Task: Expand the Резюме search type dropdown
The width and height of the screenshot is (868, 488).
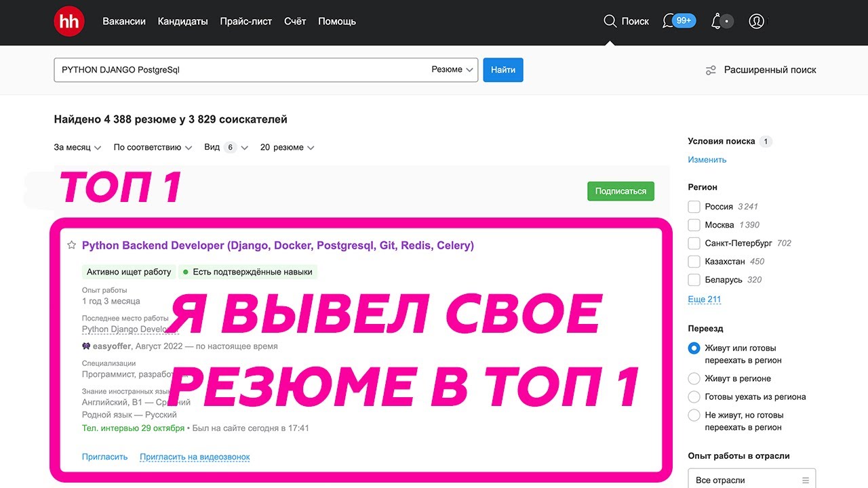Action: [x=452, y=70]
